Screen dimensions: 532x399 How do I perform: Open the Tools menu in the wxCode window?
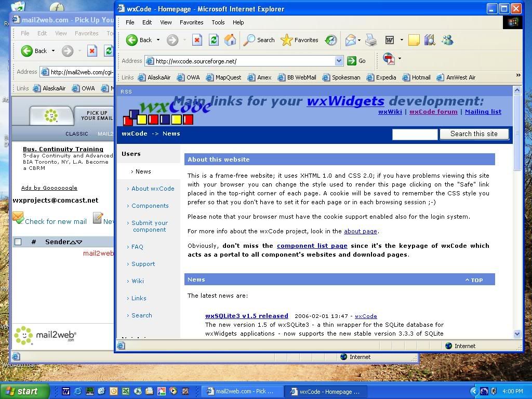coord(218,22)
